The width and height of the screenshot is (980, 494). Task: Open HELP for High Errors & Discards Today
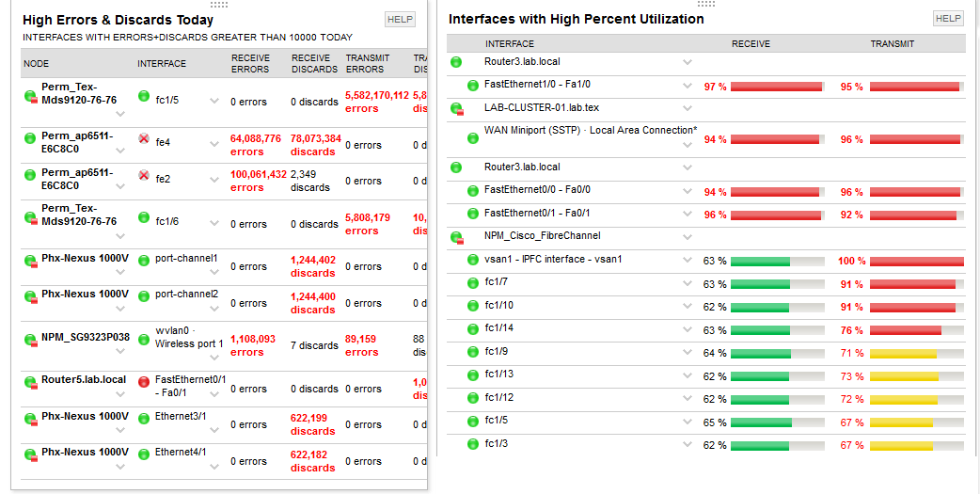tap(400, 20)
